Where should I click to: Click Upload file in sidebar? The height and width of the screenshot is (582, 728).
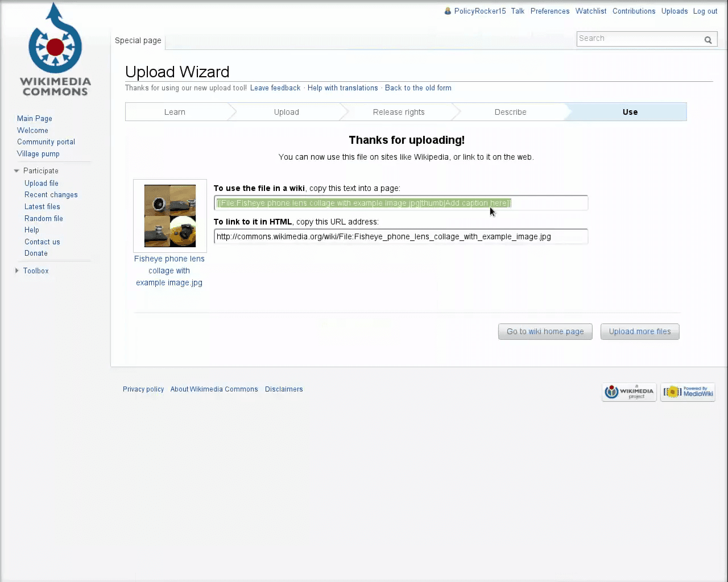(x=42, y=183)
